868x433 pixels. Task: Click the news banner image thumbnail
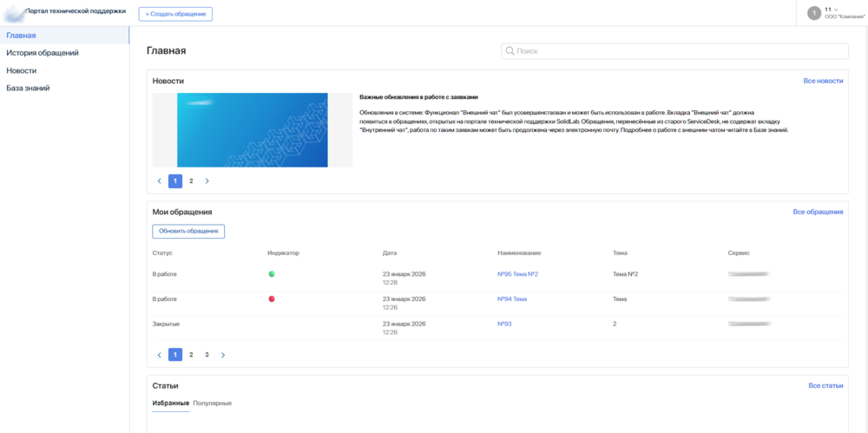coord(252,130)
